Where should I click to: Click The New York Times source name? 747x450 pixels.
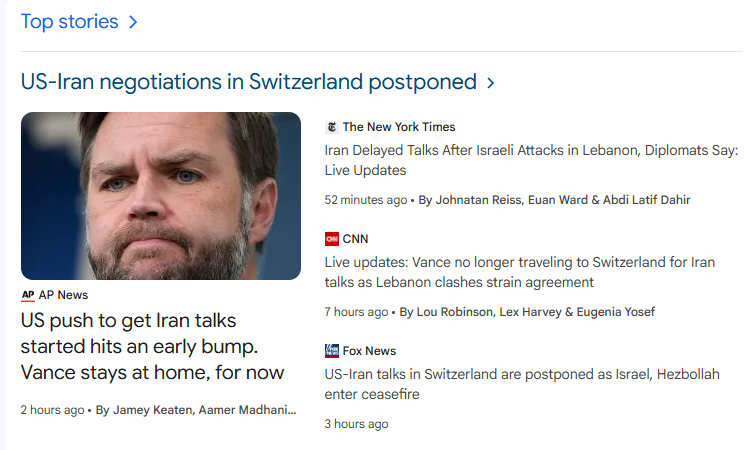[399, 127]
